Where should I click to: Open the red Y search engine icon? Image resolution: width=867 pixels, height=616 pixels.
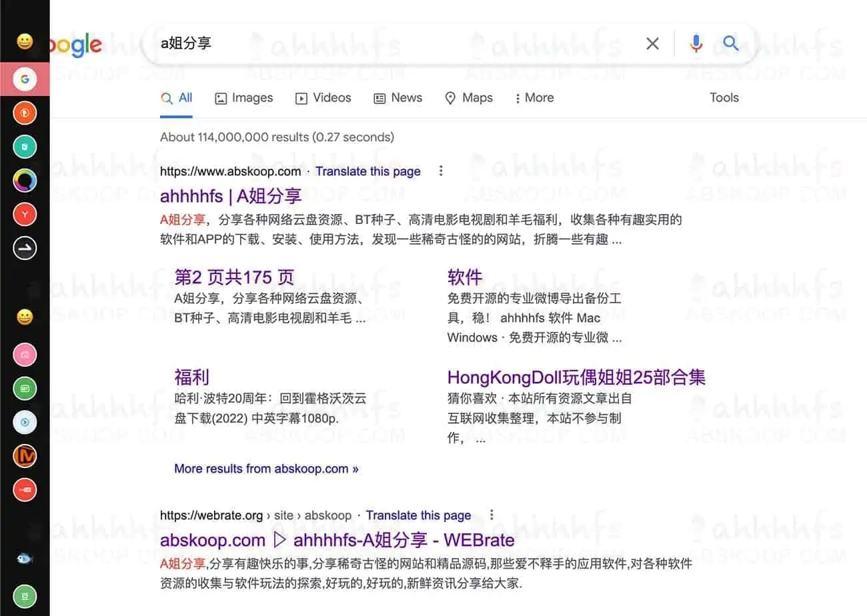pos(25,214)
